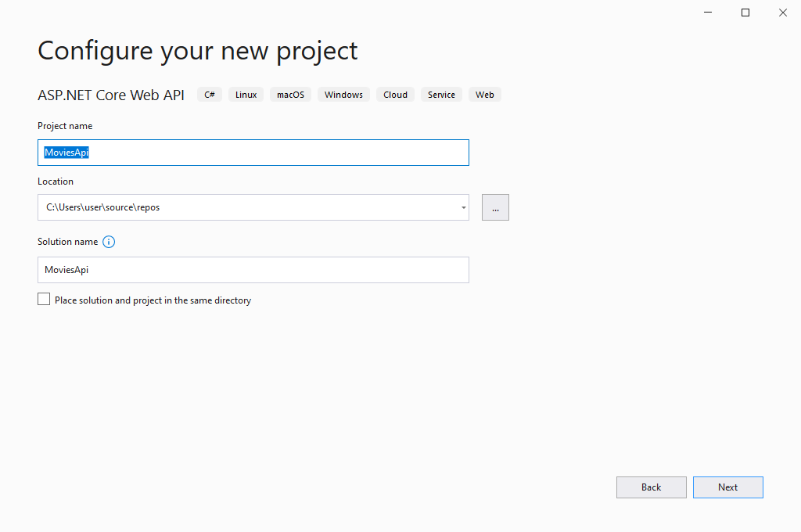This screenshot has width=801, height=532.
Task: Click inside the Location path box
Action: [235, 207]
